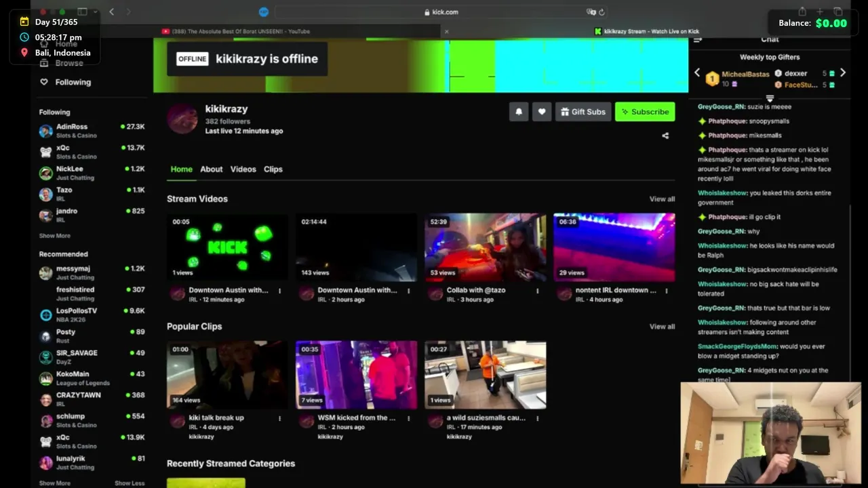Click kikikrazy profile avatar

click(182, 119)
